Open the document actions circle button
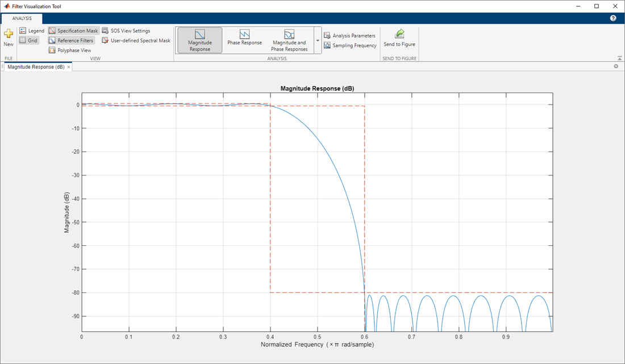Image resolution: width=625 pixels, height=364 pixels. 616,66
